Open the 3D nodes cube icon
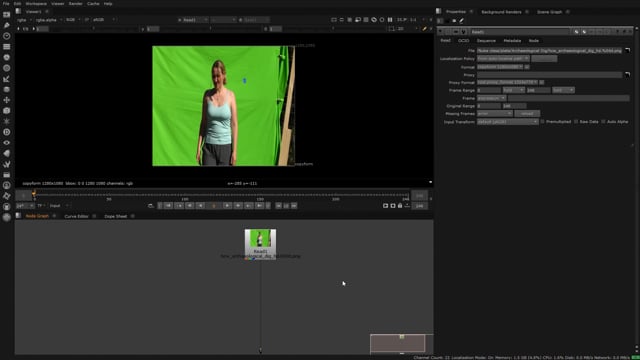 (x=7, y=111)
